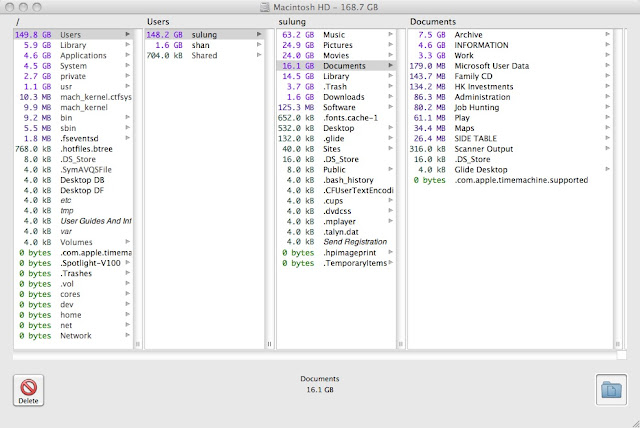Select the Desktop DF file

click(x=73, y=190)
